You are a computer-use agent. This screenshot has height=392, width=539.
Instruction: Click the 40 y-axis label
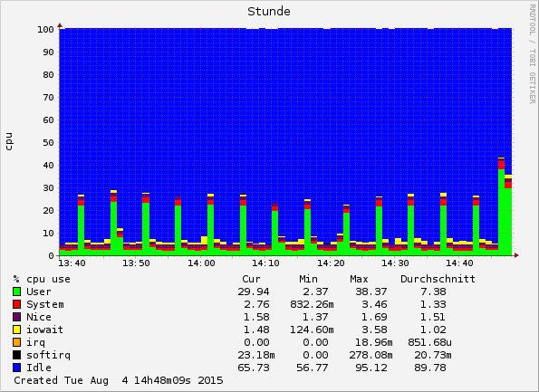(x=49, y=166)
